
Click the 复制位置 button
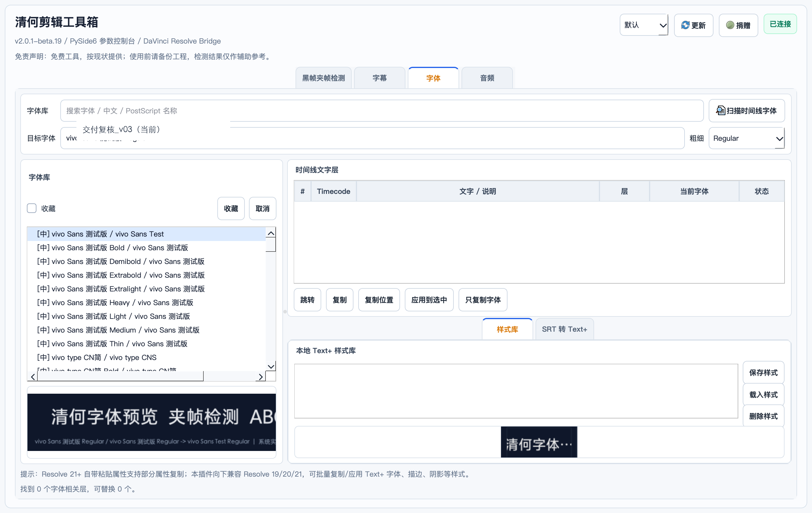point(379,300)
